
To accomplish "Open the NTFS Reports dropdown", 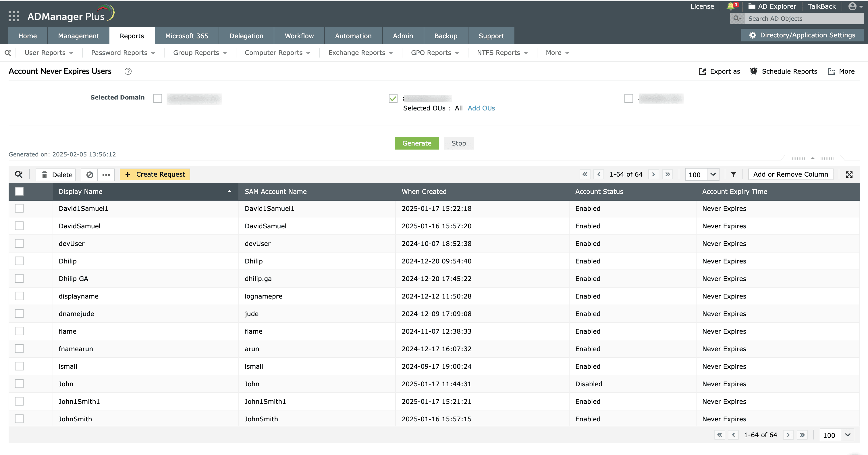I will [502, 53].
